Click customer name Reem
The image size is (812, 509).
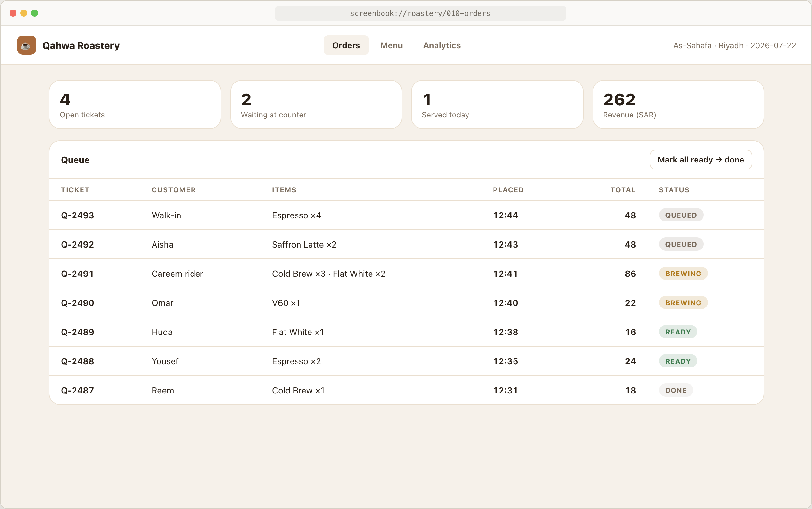[162, 391]
